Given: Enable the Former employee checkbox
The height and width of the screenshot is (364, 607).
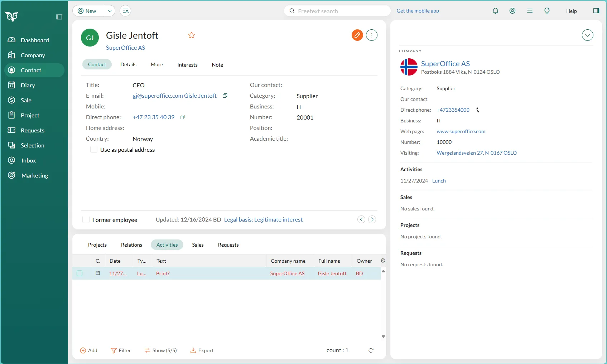Looking at the screenshot, I should tap(86, 220).
